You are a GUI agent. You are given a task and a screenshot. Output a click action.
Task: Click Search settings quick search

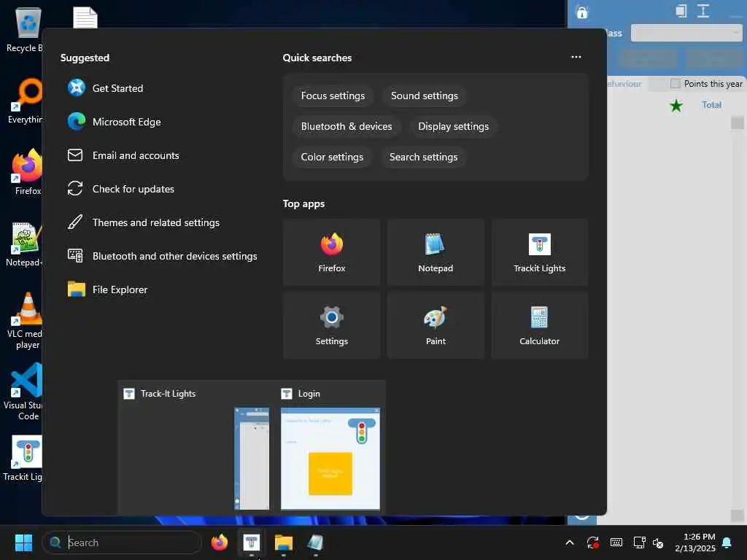(x=424, y=157)
